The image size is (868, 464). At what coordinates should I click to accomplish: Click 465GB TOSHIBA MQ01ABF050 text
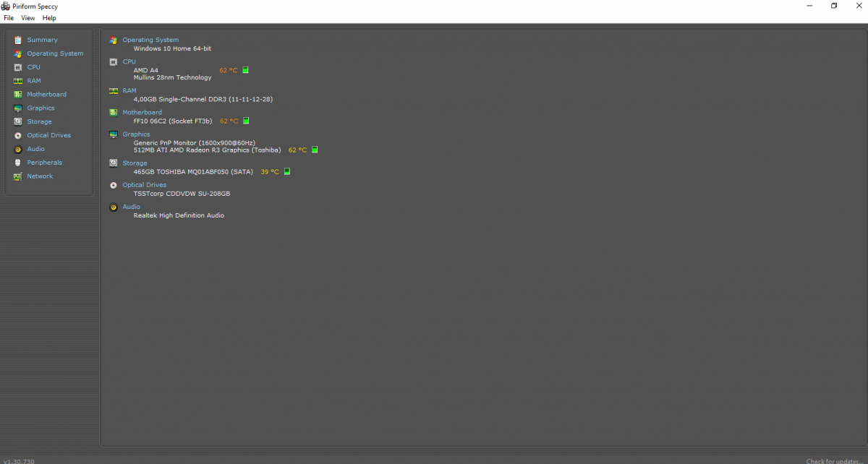click(193, 171)
